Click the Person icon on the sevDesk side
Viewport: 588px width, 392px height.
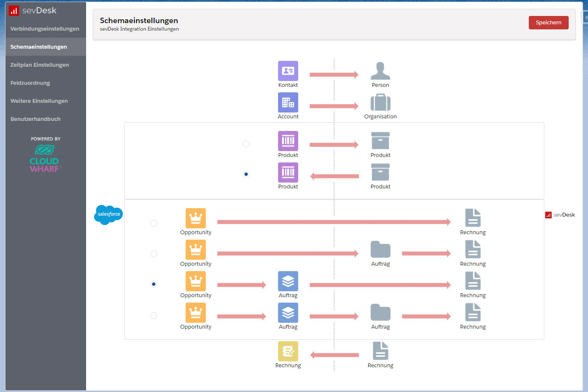coord(380,71)
